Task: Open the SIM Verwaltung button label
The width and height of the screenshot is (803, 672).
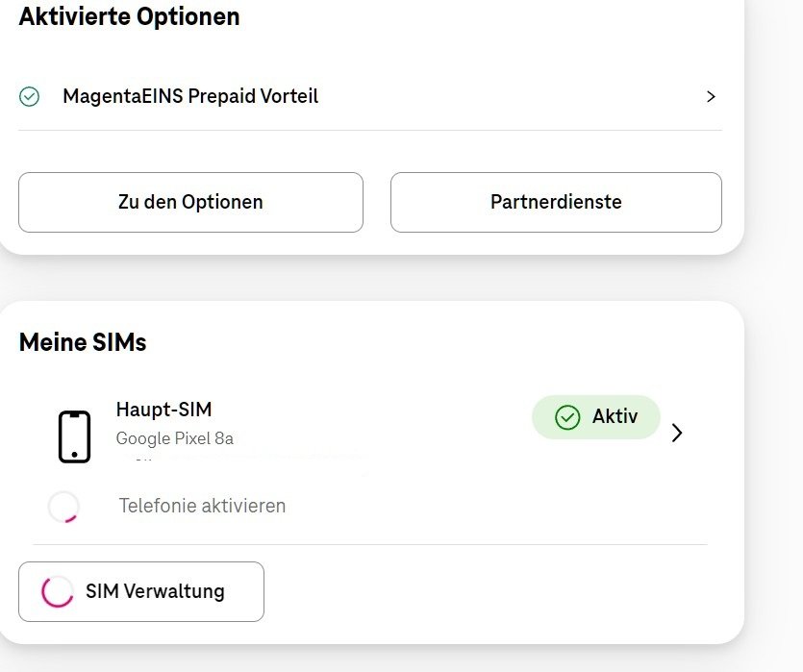Action: coord(155,591)
